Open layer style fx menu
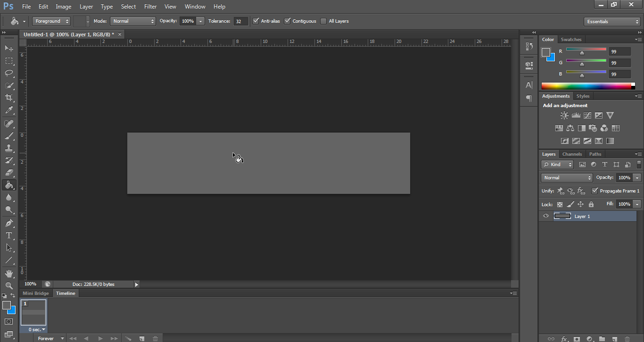 [564, 339]
